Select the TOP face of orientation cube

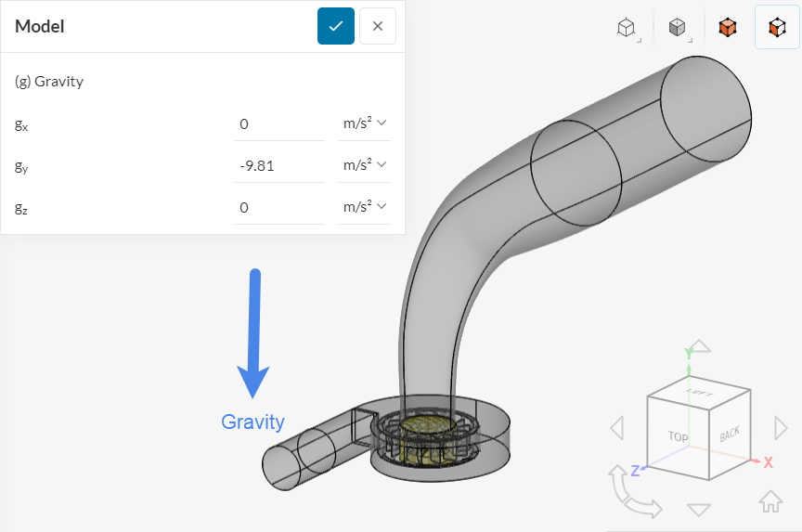pos(678,435)
